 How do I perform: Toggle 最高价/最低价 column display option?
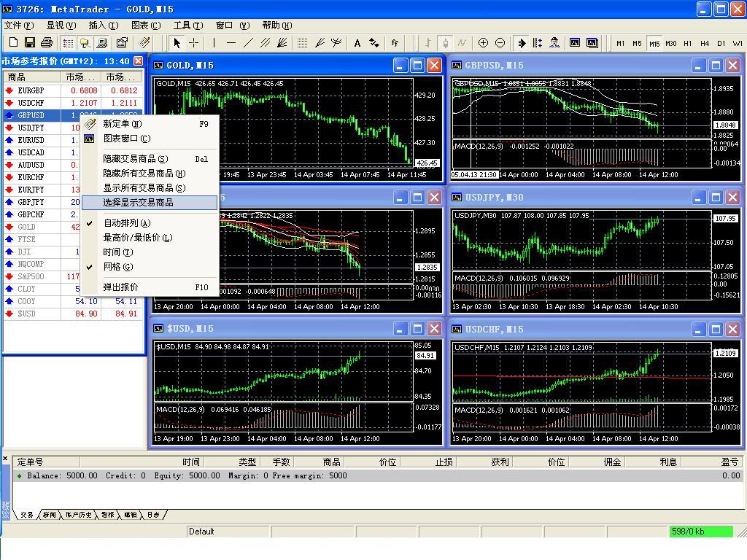coord(137,238)
